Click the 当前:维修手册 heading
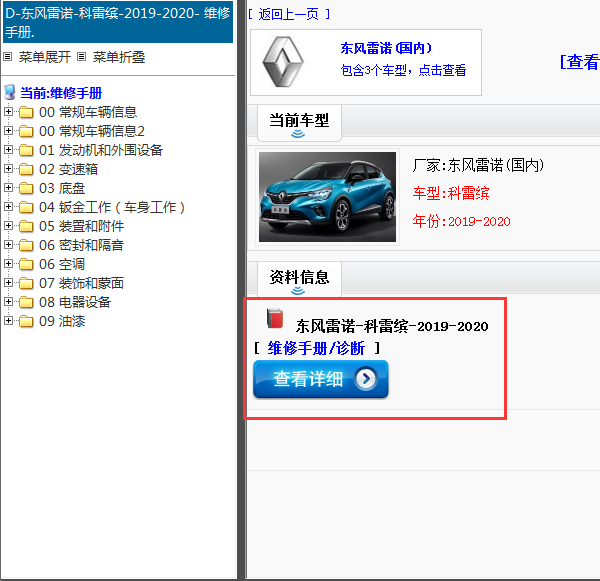The width and height of the screenshot is (600, 581). click(61, 93)
